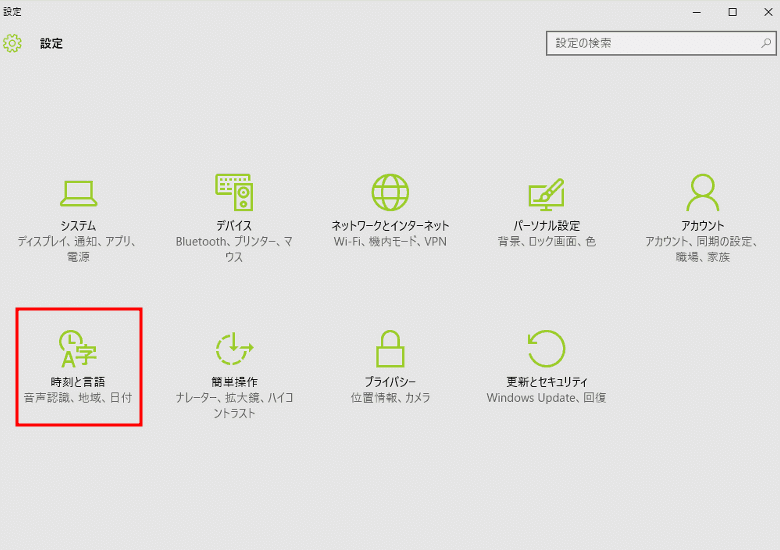
Task: Open the システム laptop icon
Action: (78, 193)
